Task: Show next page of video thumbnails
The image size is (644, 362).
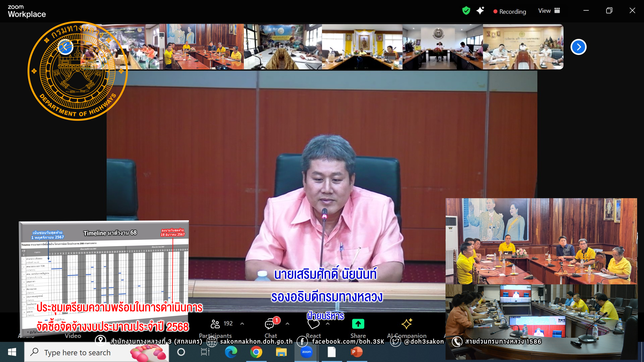Action: [578, 47]
